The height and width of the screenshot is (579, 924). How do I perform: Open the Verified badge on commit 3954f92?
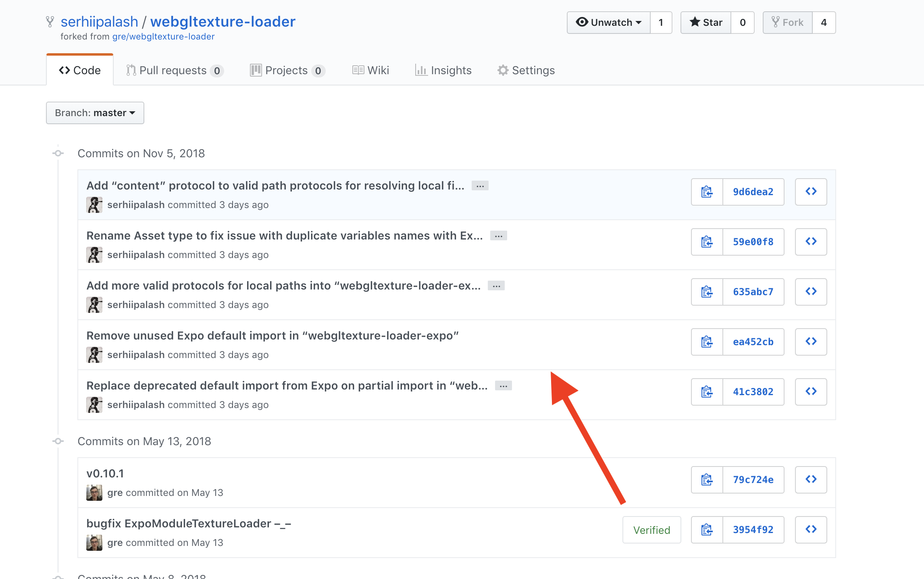652,530
